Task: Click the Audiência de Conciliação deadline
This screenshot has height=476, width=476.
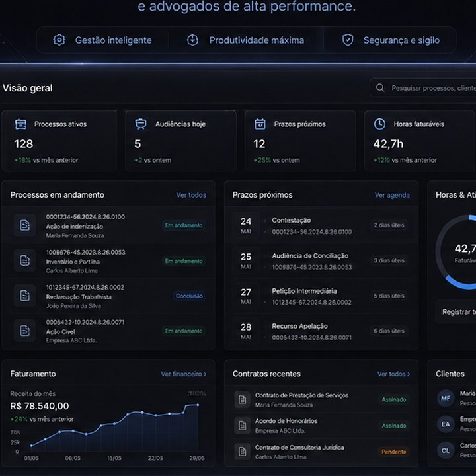Action: pyautogui.click(x=310, y=256)
